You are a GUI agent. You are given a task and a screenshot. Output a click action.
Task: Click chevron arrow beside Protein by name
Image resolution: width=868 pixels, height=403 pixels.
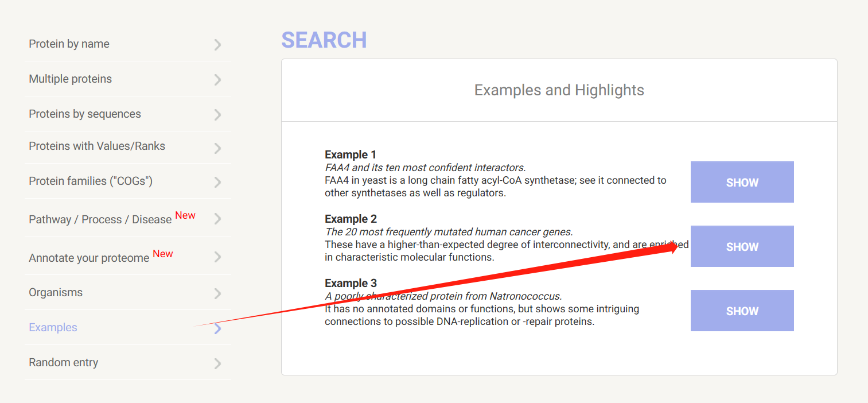pos(217,45)
